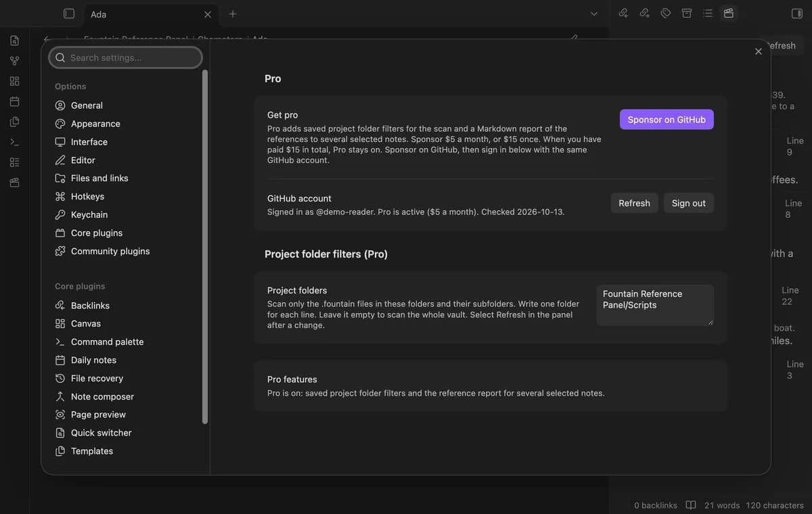
Task: Show tags pane icon
Action: tap(666, 14)
